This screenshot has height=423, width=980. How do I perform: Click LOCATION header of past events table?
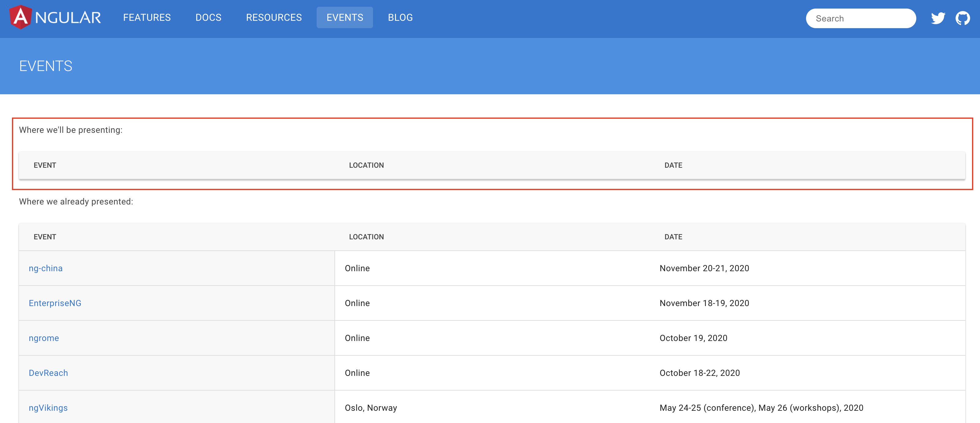(366, 237)
